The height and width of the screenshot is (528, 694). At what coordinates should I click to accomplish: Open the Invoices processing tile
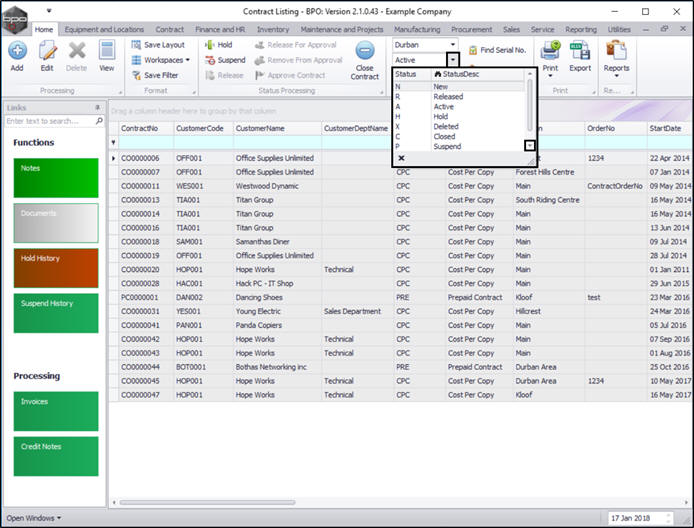(x=55, y=411)
